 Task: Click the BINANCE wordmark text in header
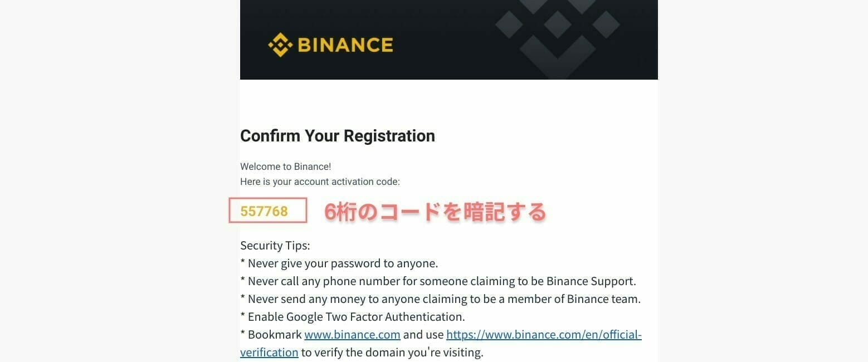pyautogui.click(x=345, y=45)
